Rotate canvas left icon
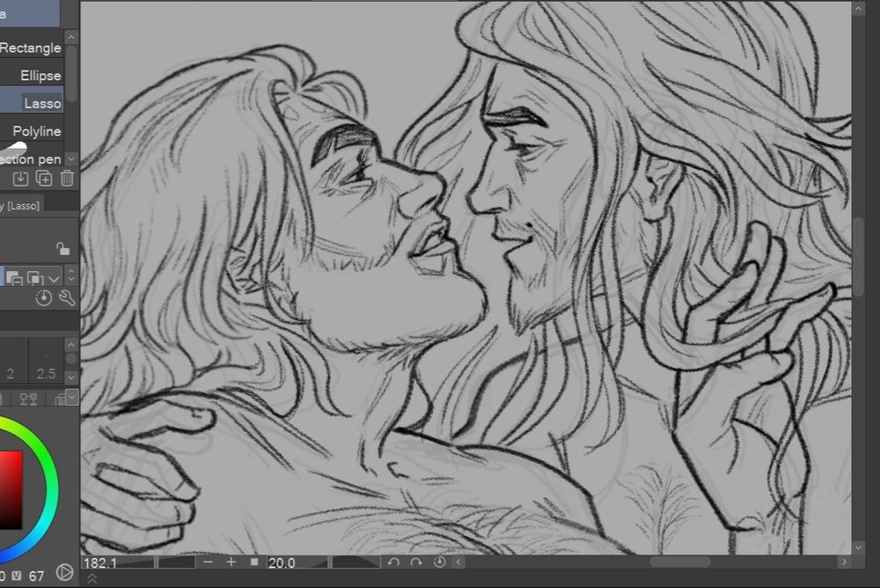Screen dimensions: 880x588 click(393, 562)
